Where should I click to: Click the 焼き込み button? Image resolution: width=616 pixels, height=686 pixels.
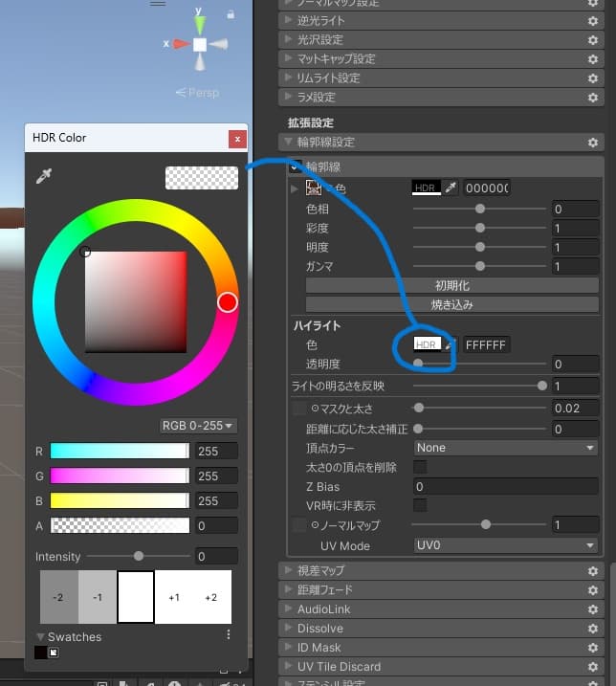tap(451, 304)
